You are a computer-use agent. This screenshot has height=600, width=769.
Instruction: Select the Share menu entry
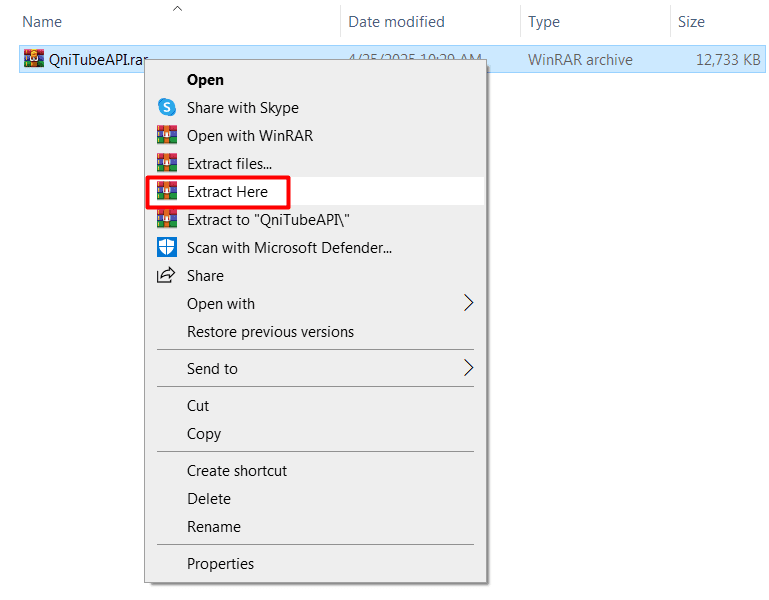click(x=314, y=275)
